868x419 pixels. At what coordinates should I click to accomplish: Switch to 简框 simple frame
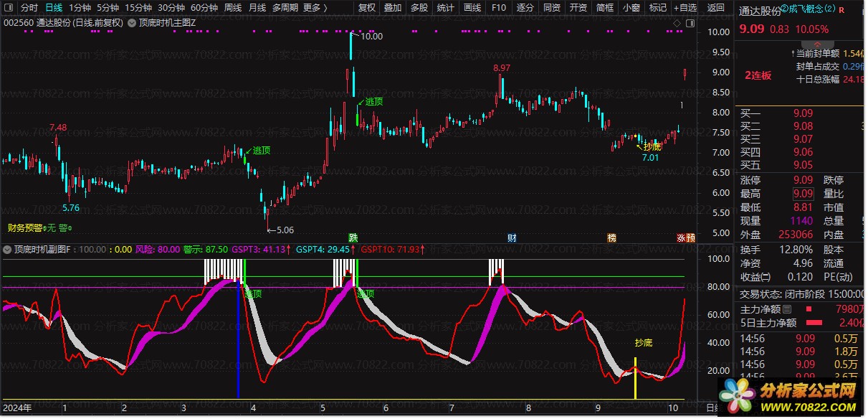[x=605, y=8]
